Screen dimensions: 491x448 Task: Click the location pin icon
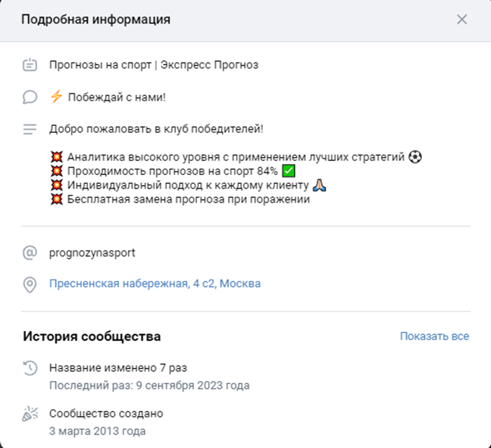pyautogui.click(x=29, y=283)
